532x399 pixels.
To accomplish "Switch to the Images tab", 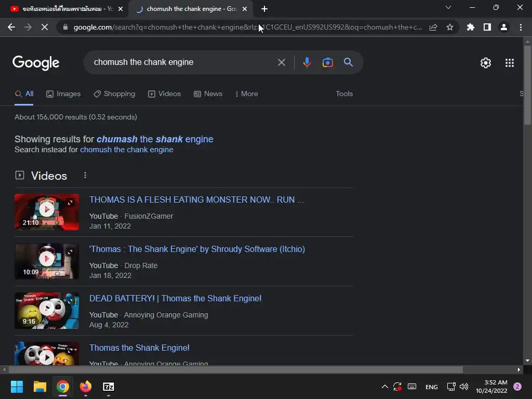I will [x=63, y=94].
